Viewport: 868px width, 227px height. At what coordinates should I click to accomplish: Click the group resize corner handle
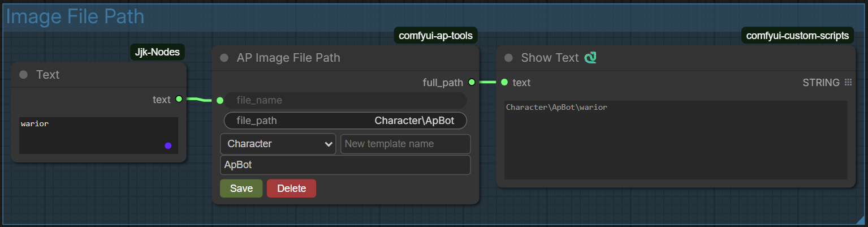tap(860, 220)
